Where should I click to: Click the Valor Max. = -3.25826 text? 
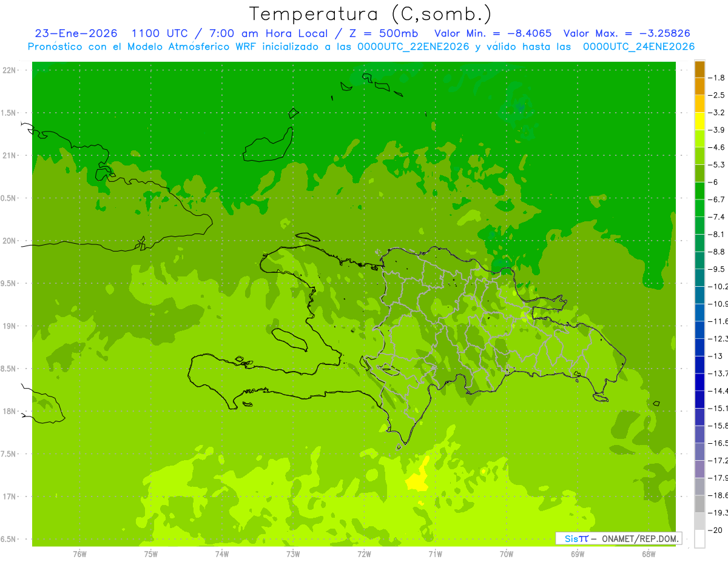coord(627,33)
